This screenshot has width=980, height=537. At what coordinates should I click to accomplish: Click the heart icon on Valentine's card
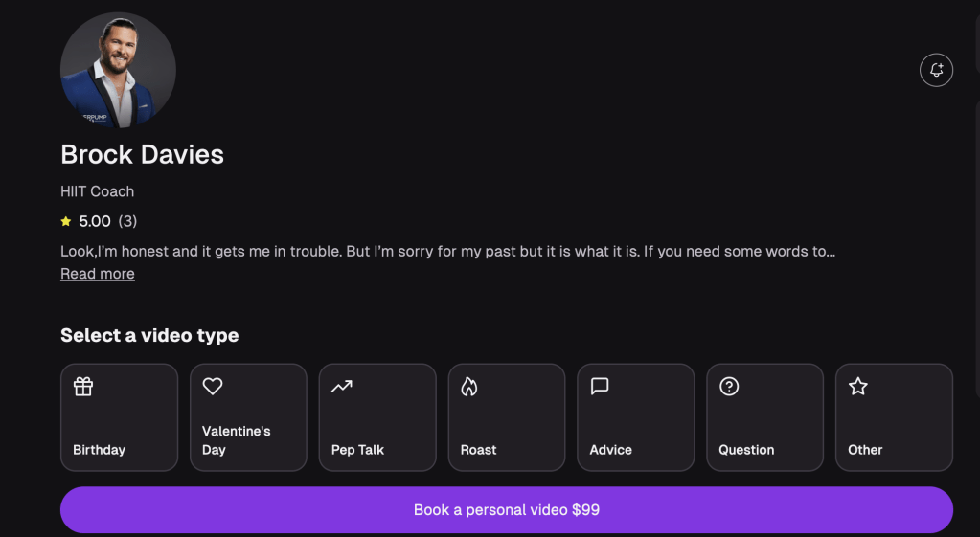(213, 387)
